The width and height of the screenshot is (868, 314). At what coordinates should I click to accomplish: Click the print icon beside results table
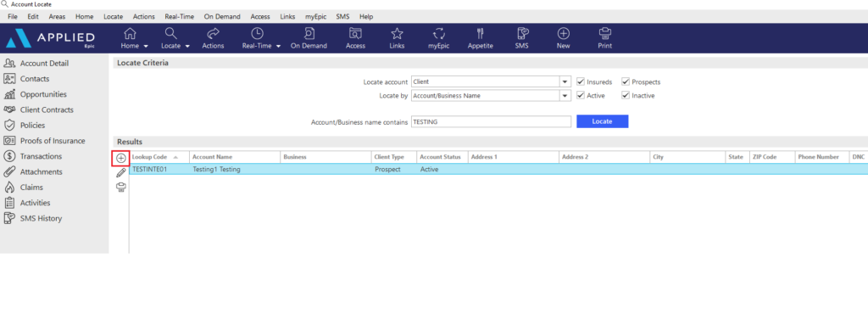(120, 188)
